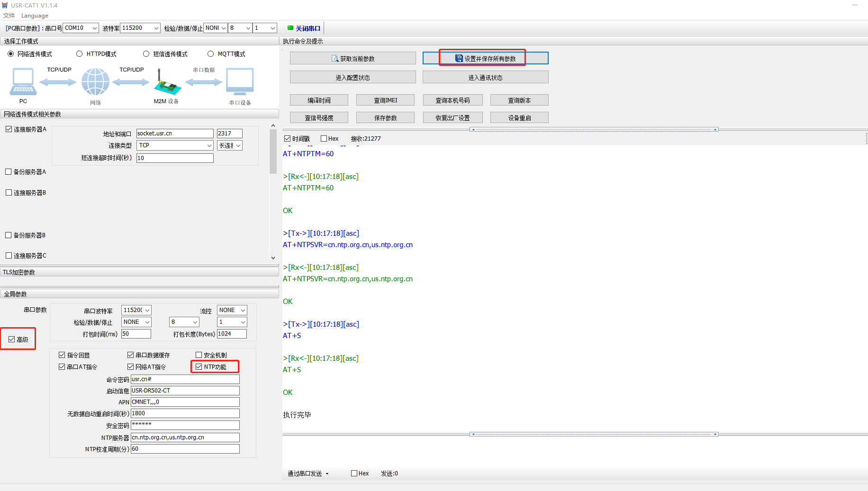Select the HTTPD模式 radio button
This screenshot has height=491, width=868.
click(80, 54)
